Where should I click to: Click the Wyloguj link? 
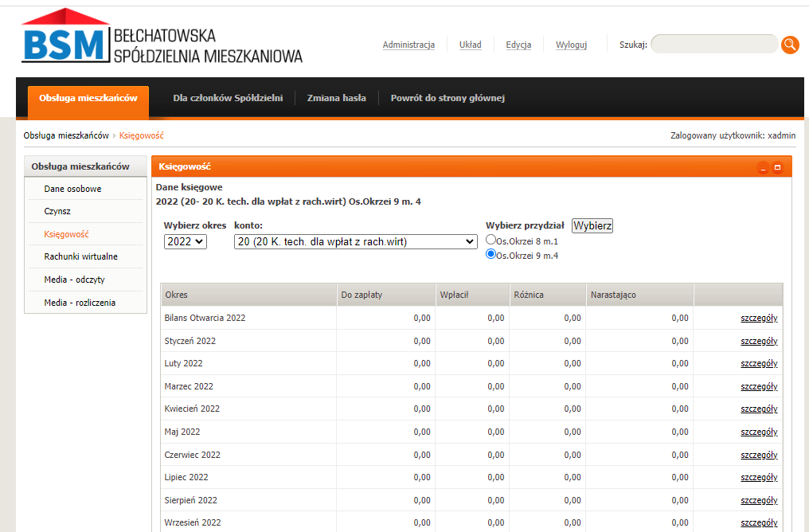tap(571, 45)
